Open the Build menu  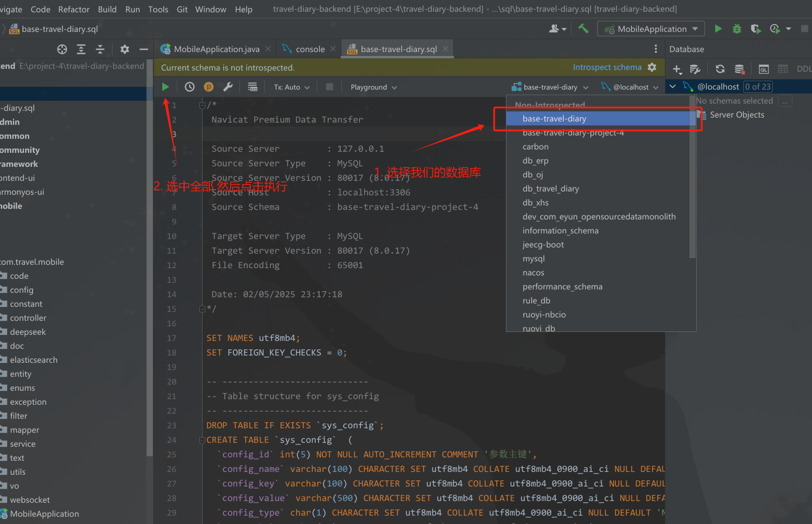pos(107,9)
